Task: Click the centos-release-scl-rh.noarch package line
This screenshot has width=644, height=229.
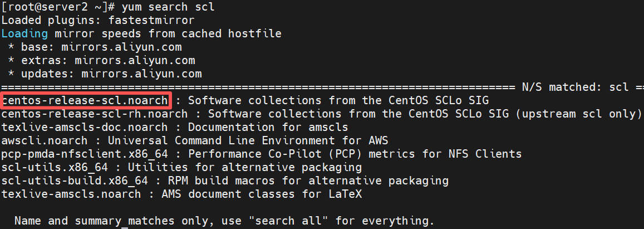Action: [x=322, y=114]
